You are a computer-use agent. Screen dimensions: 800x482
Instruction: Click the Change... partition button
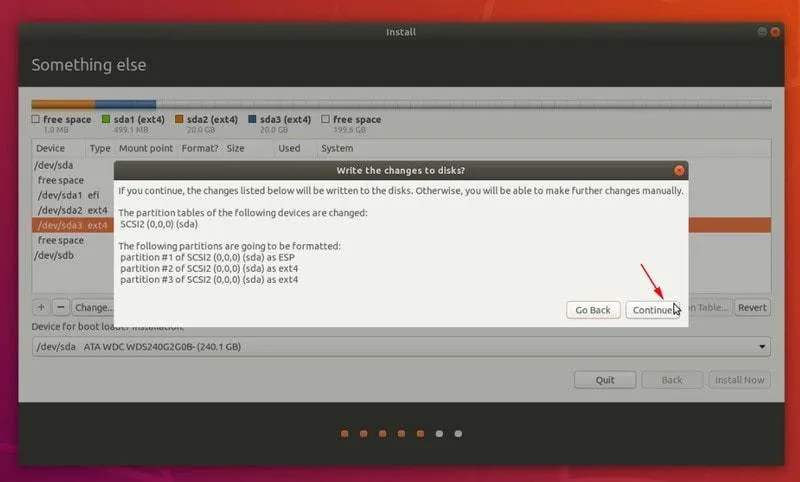(93, 308)
